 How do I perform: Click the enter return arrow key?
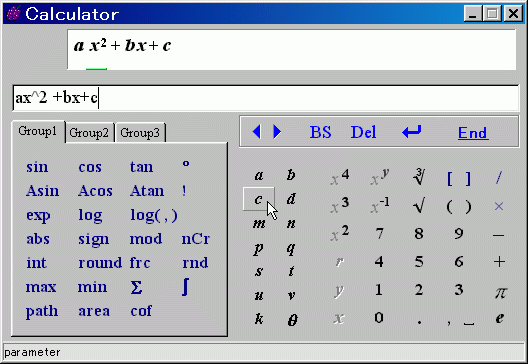pyautogui.click(x=412, y=132)
